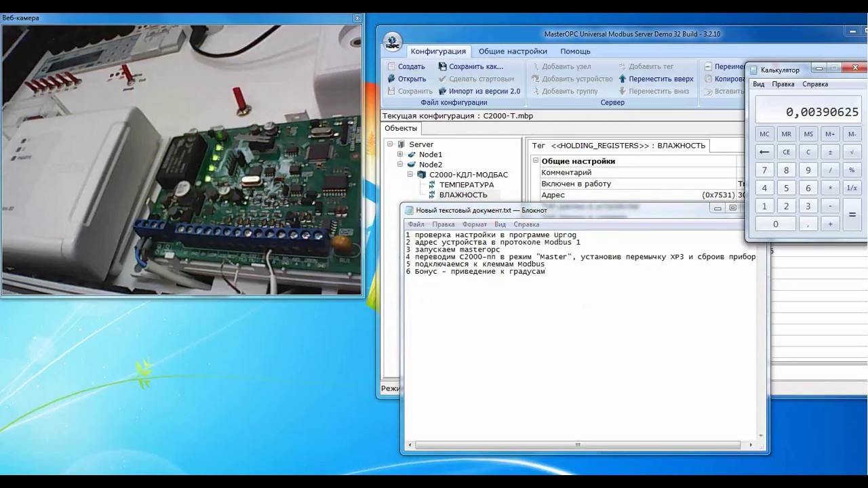Open the Общие настройки ribbon tab

(513, 52)
